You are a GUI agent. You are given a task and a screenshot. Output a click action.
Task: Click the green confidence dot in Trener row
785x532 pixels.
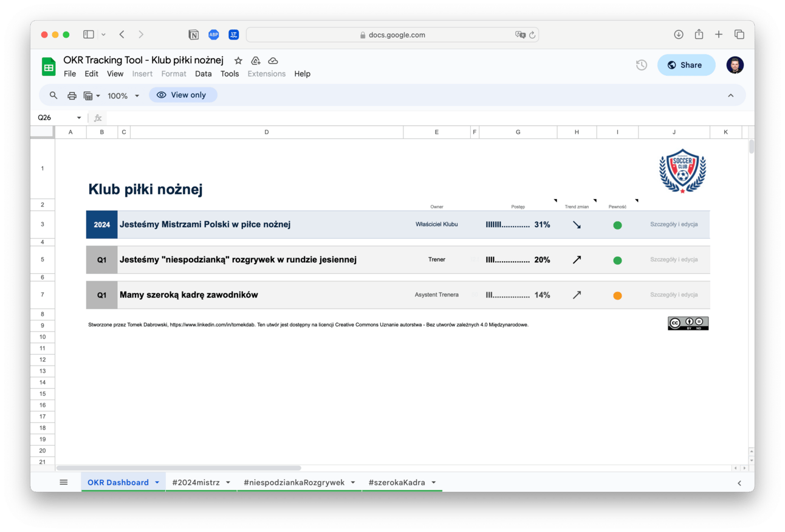point(617,261)
